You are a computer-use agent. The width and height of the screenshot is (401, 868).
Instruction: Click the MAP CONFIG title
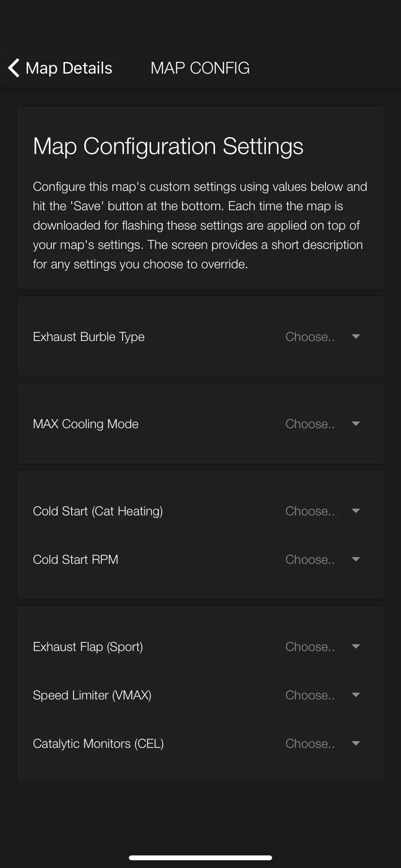[x=200, y=68]
